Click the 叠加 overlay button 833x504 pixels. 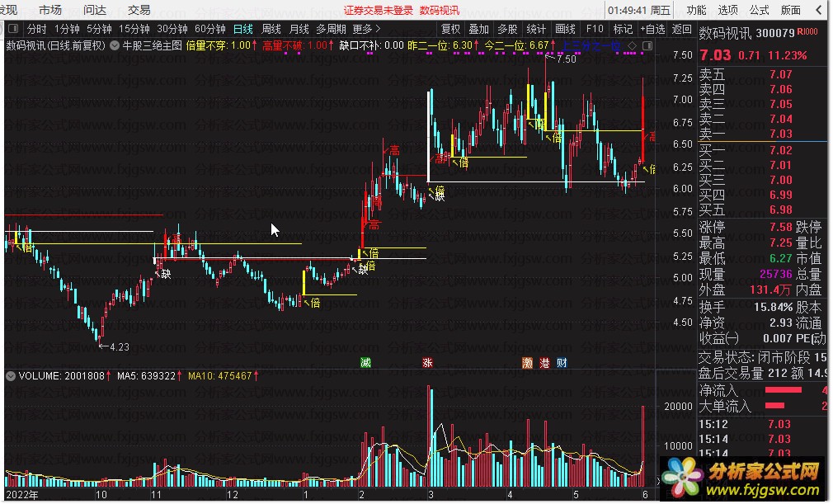click(478, 29)
